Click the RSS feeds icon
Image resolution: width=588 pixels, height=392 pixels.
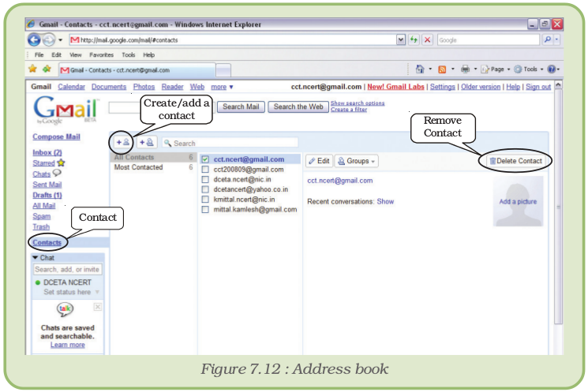[x=442, y=69]
